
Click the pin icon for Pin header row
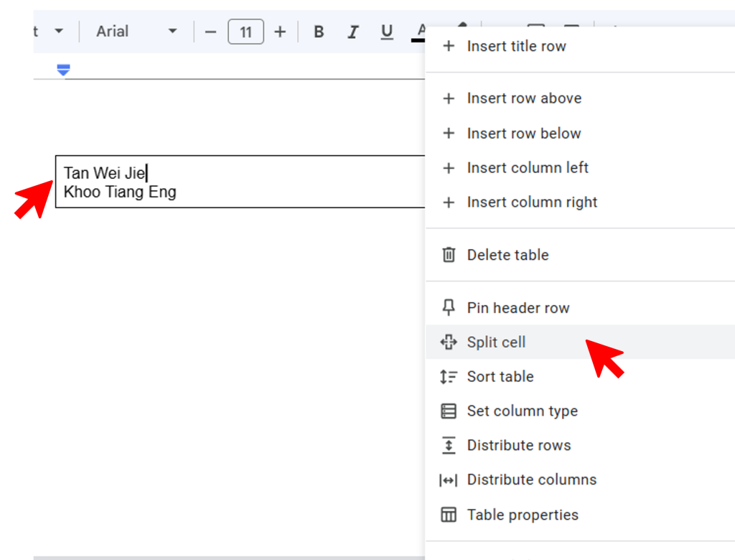449,308
